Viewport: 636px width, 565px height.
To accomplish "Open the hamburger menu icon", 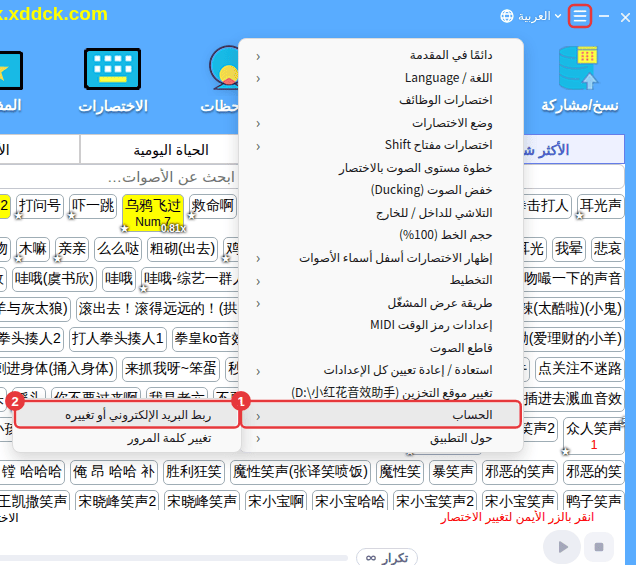I will pos(580,16).
